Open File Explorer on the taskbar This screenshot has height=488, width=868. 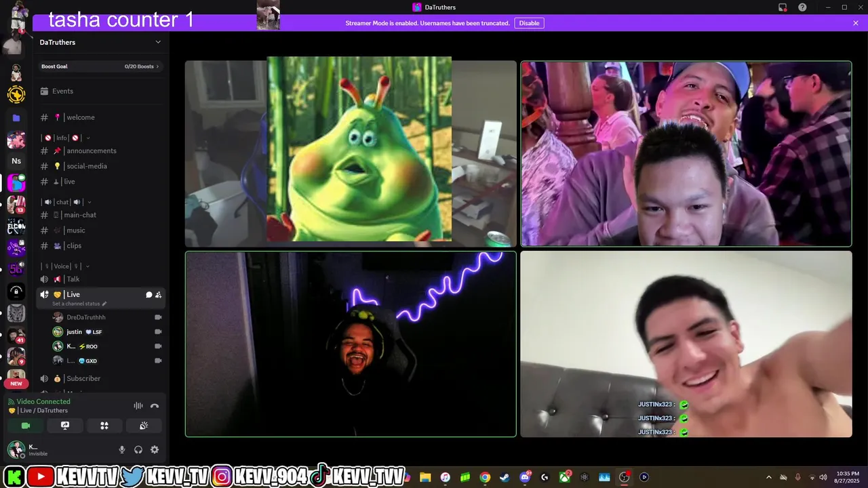coord(426,477)
